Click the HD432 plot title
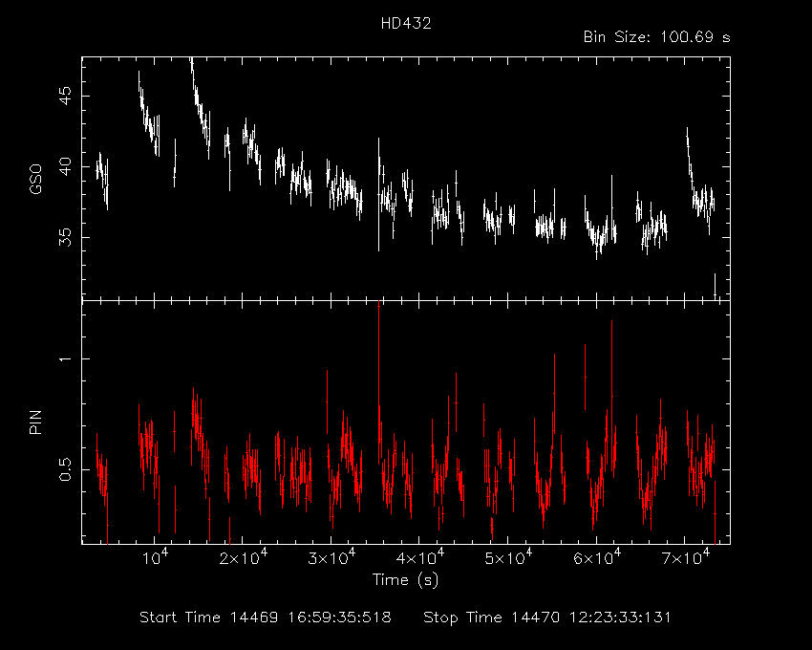This screenshot has height=650, width=812. [x=406, y=23]
